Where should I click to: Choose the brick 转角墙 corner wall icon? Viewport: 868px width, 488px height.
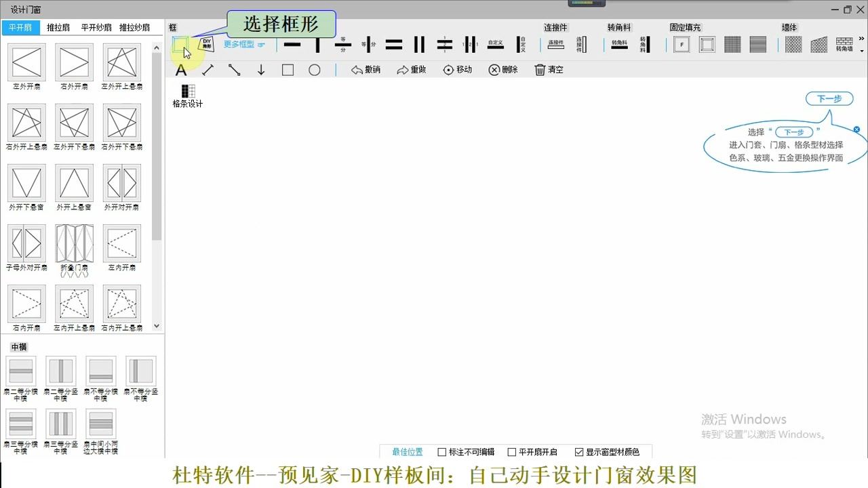coord(844,45)
